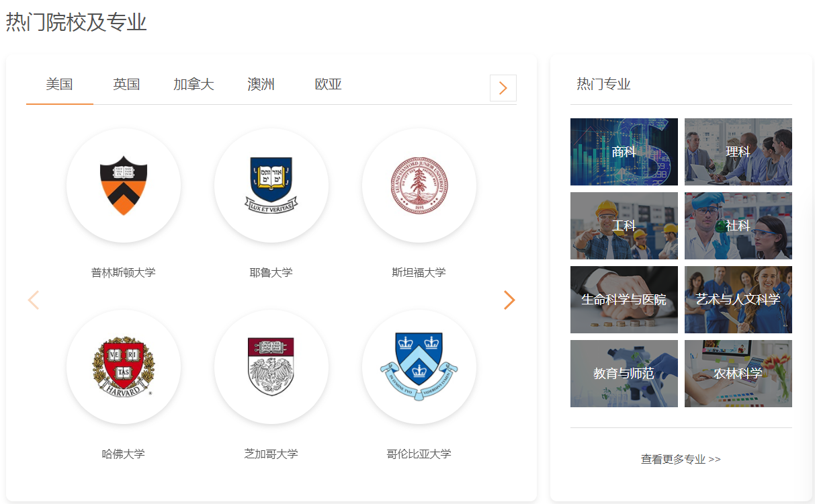Viewport: 815px width, 504px height.
Task: Switch to the 澳洲 tab
Action: (x=261, y=85)
